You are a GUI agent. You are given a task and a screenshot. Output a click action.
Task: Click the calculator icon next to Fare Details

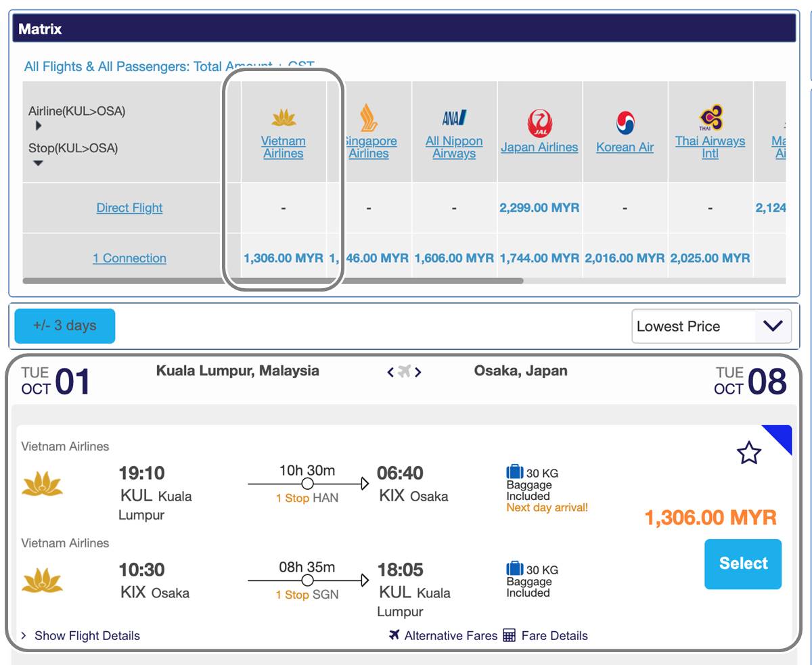coord(510,635)
